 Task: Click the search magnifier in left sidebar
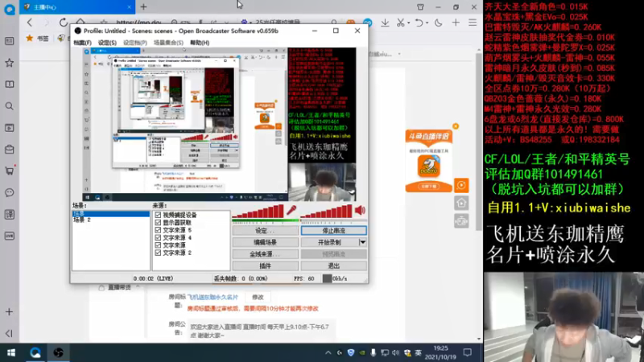(x=9, y=106)
